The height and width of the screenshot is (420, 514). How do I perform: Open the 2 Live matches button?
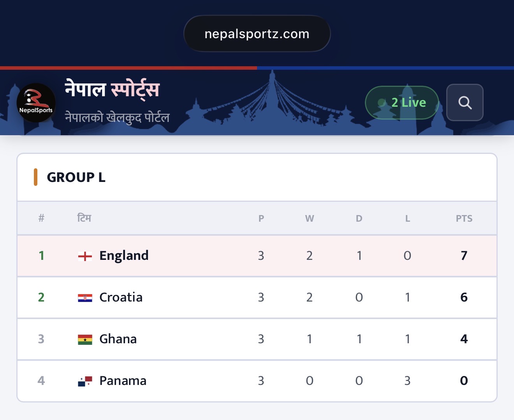(x=402, y=102)
